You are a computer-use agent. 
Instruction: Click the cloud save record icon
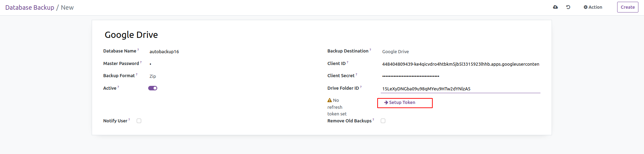(x=555, y=7)
